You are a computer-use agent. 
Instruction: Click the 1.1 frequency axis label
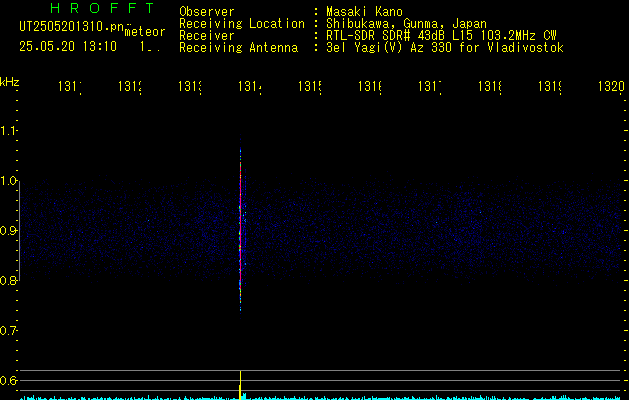pyautogui.click(x=9, y=131)
